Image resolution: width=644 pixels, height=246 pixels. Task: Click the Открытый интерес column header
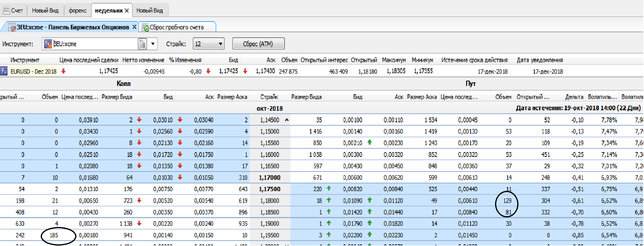point(324,60)
